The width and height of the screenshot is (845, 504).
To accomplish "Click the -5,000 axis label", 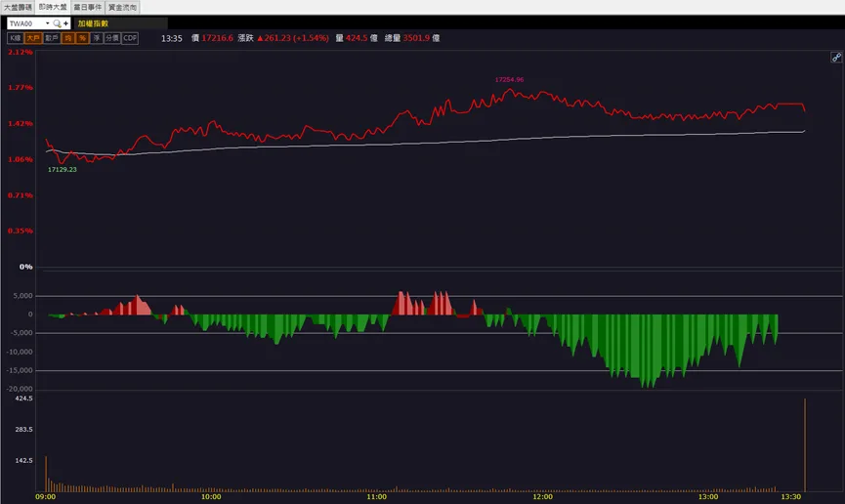I will 21,333.
